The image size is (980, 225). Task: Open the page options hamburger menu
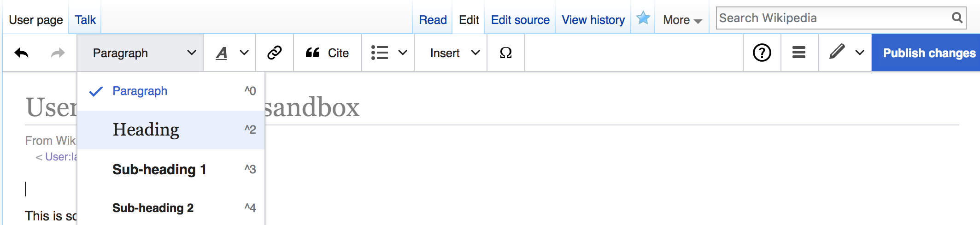tap(799, 53)
